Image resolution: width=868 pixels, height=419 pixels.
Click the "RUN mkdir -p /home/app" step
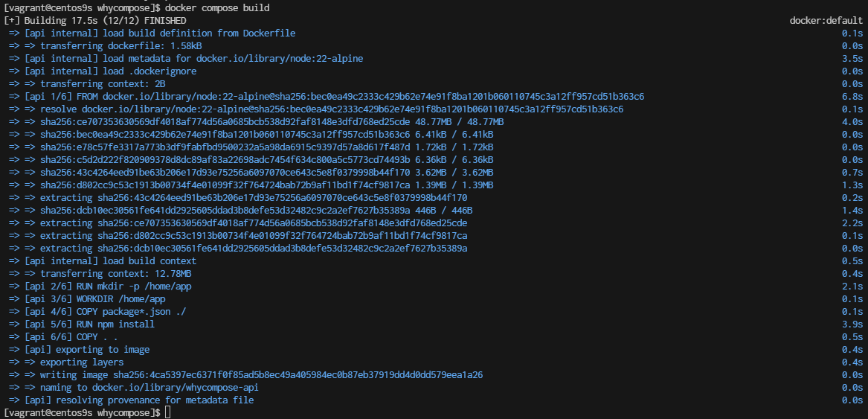coord(103,286)
